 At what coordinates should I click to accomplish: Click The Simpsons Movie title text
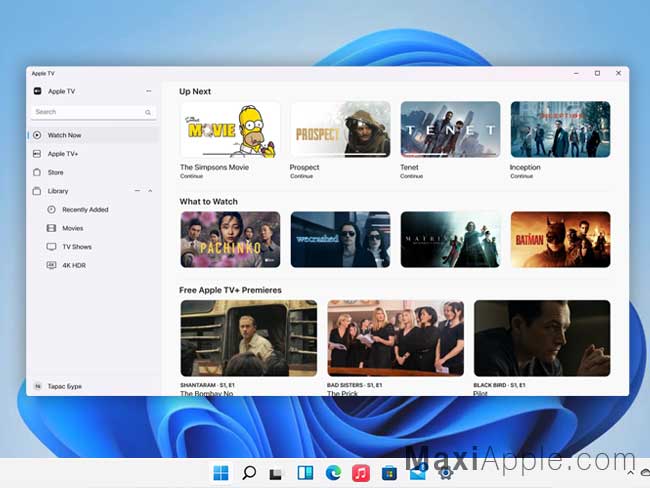pyautogui.click(x=214, y=168)
